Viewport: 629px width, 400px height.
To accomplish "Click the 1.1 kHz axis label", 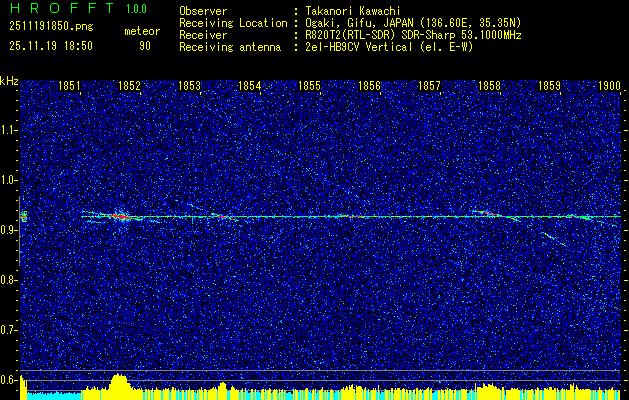I will (x=9, y=130).
